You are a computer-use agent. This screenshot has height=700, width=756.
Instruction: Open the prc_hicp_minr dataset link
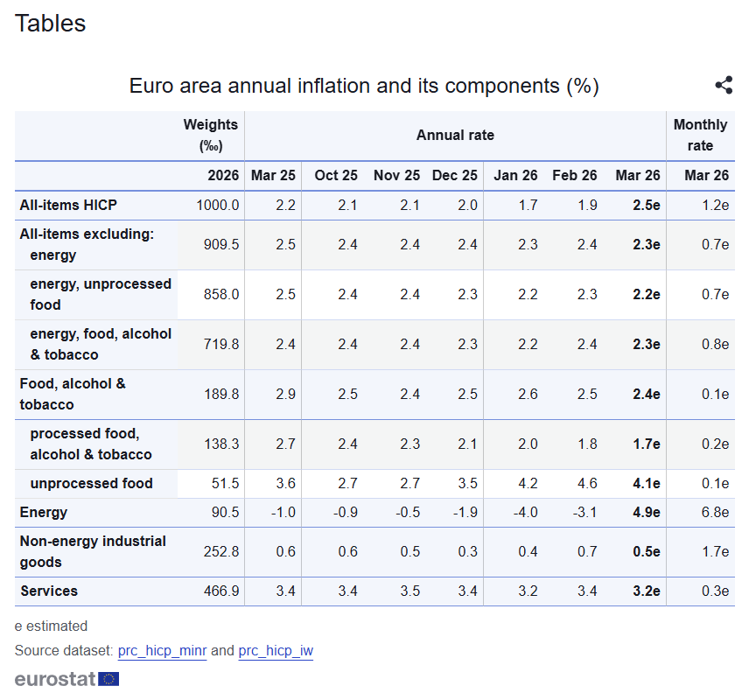click(x=162, y=651)
